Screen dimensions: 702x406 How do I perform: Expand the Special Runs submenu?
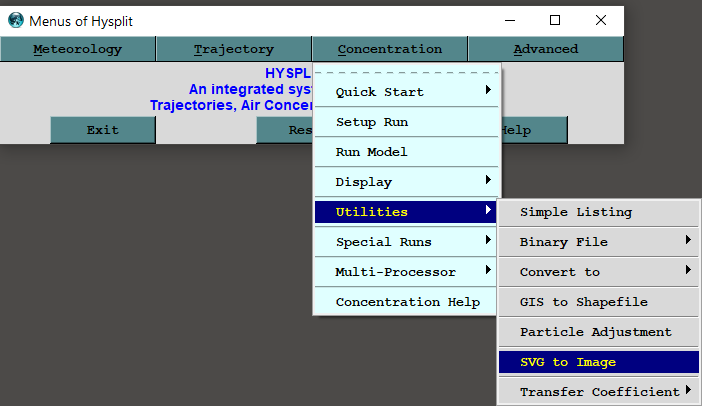(x=406, y=242)
